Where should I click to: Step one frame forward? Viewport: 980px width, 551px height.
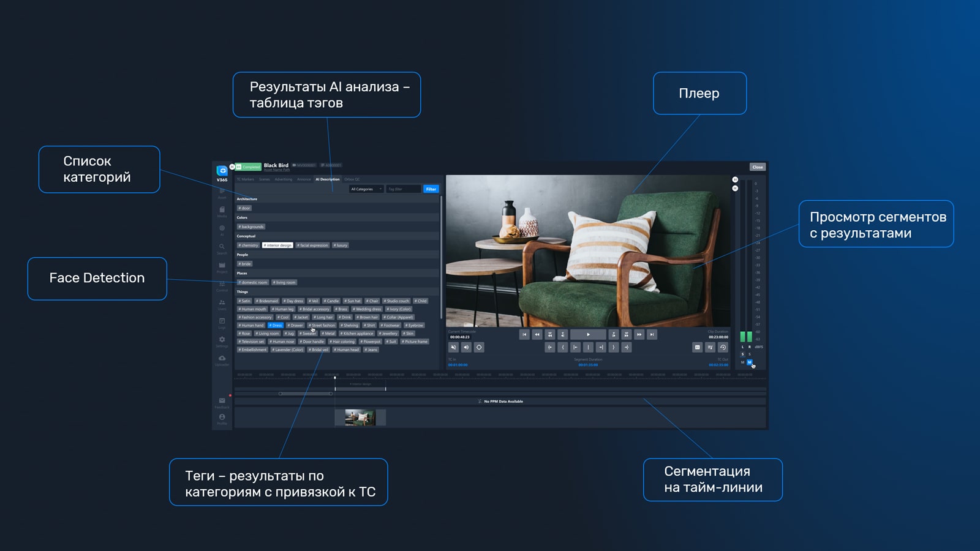(x=614, y=334)
